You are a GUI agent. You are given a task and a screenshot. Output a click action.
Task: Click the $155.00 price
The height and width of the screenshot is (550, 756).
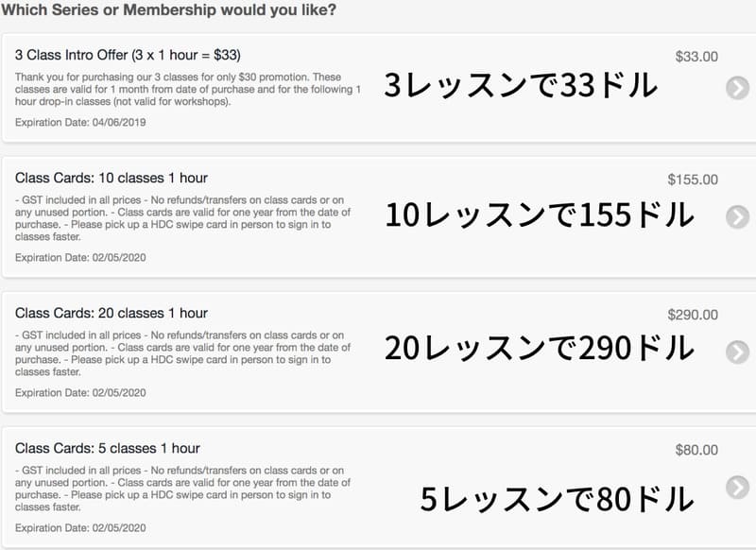tap(693, 180)
